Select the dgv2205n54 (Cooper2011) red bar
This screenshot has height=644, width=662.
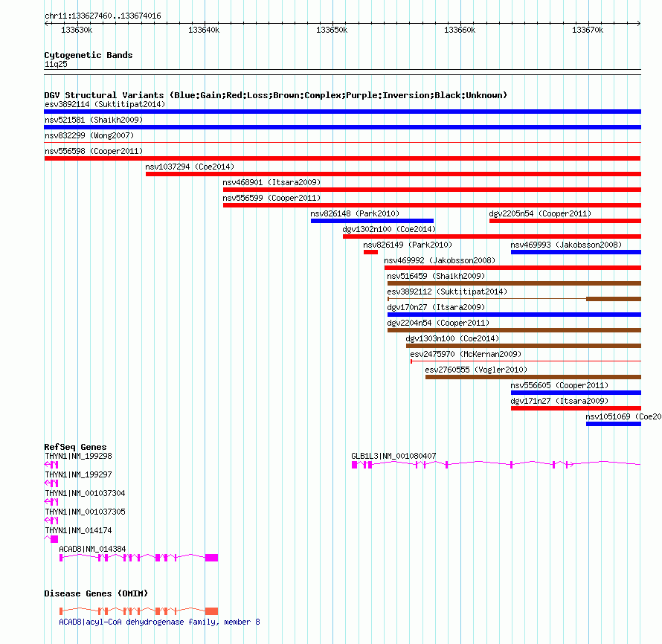tap(565, 221)
